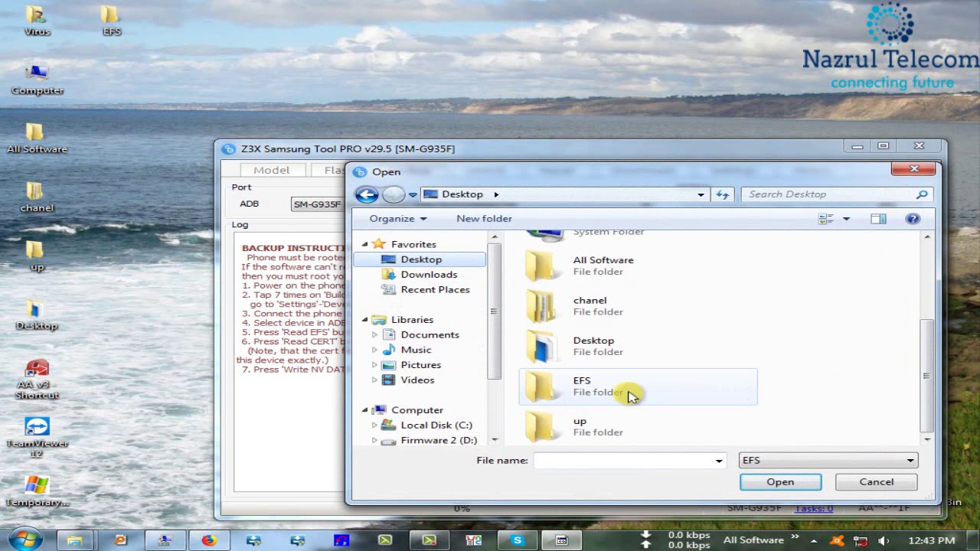The image size is (980, 551).
Task: Click the Cancel button
Action: tap(876, 482)
